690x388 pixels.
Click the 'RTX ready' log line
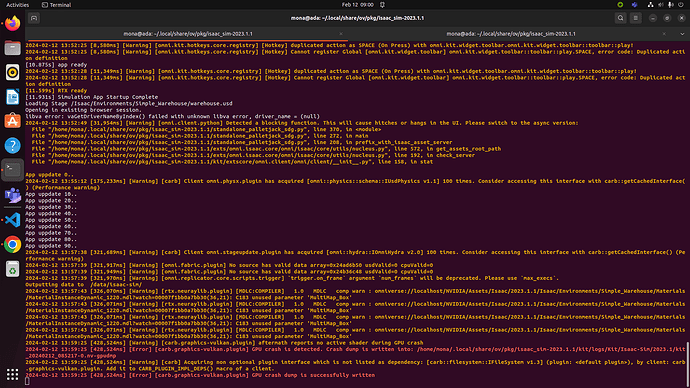coord(56,91)
